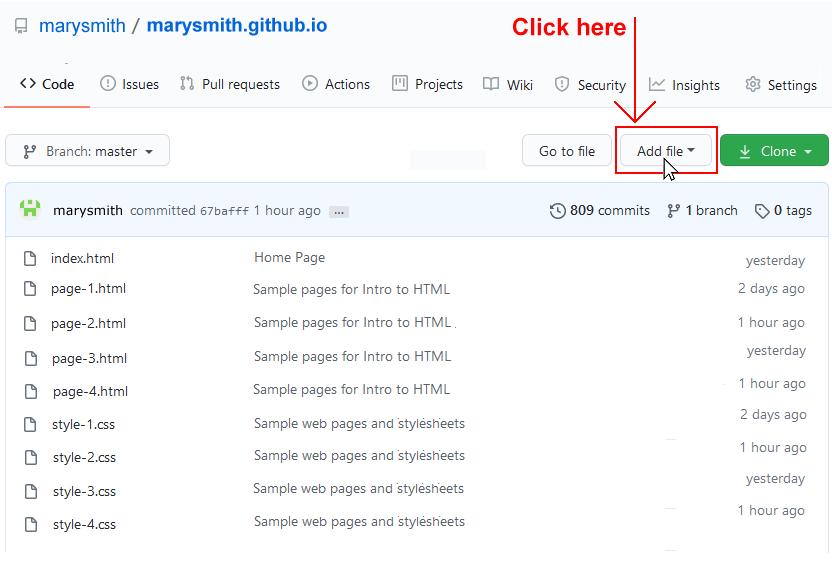Viewport: 832px width, 562px height.
Task: Open the Branch: master dropdown
Action: [x=88, y=151]
